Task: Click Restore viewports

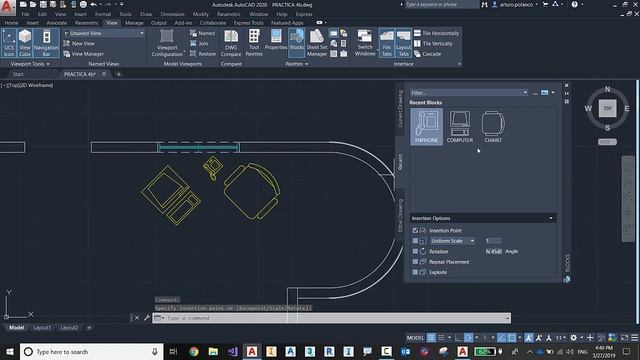Action: pyautogui.click(x=203, y=54)
